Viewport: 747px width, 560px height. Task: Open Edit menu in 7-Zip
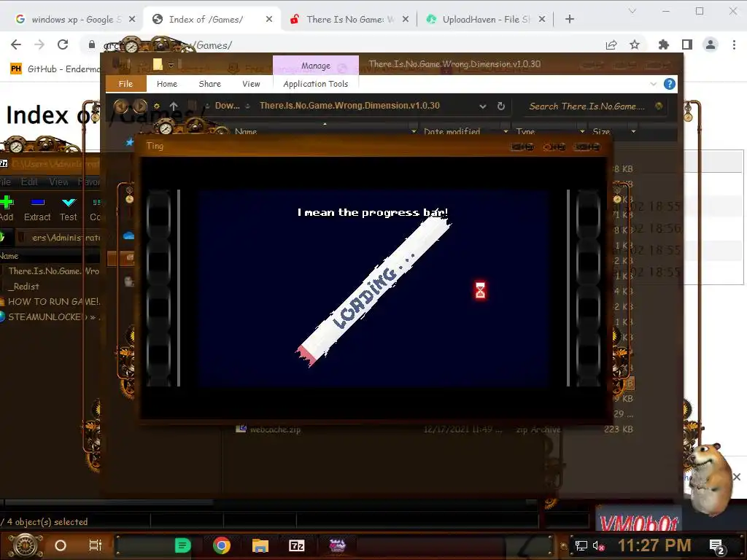[x=29, y=182]
